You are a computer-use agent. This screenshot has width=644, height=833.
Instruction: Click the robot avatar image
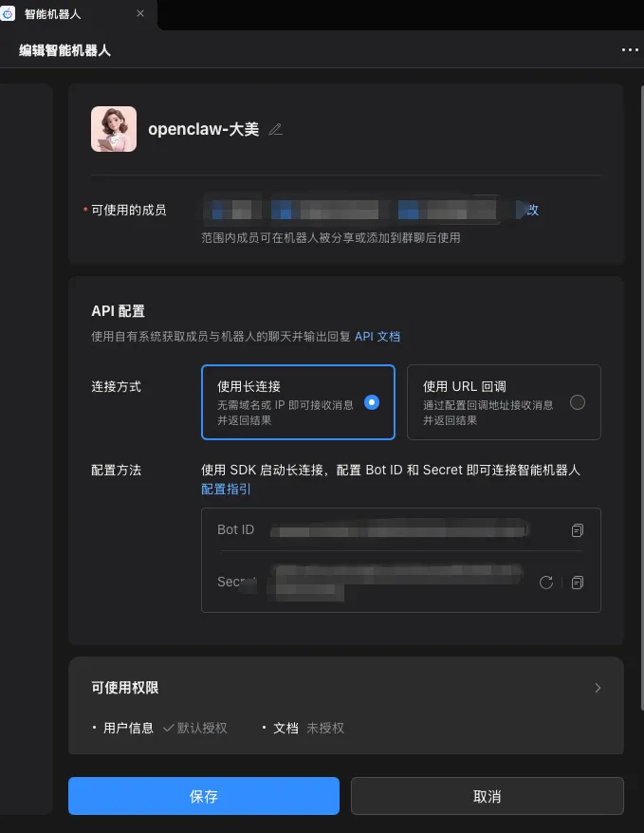coord(114,129)
